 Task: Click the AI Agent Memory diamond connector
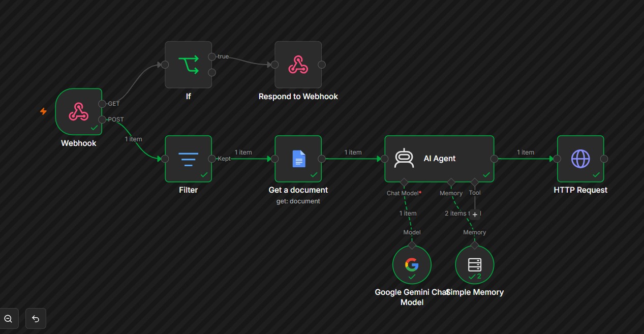pyautogui.click(x=451, y=182)
